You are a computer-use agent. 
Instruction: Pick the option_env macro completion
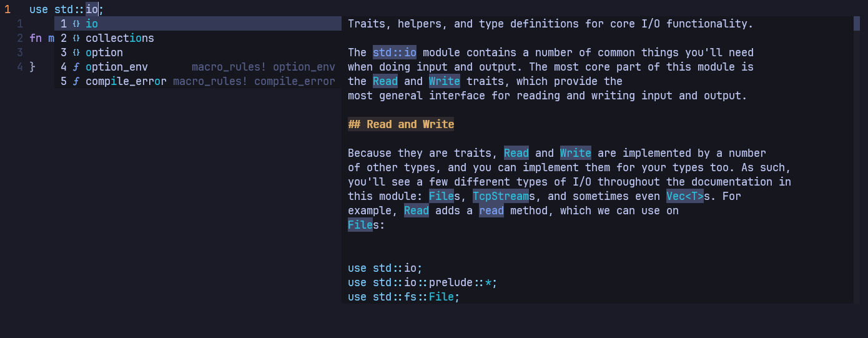[198, 67]
